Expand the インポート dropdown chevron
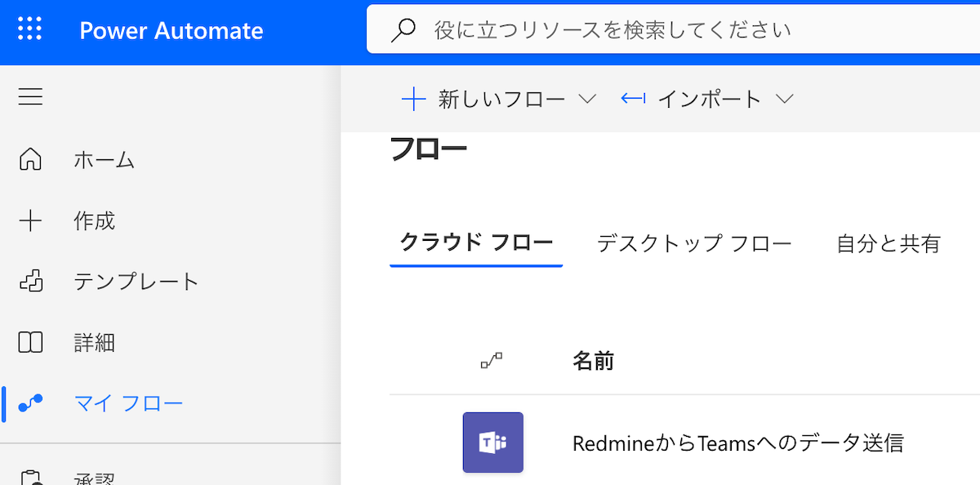This screenshot has height=485, width=980. (784, 99)
